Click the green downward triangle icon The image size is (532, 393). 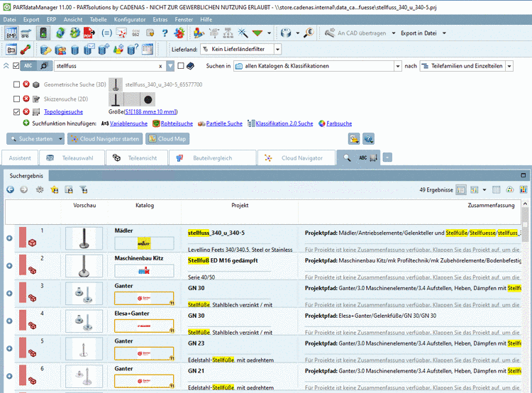point(257,33)
